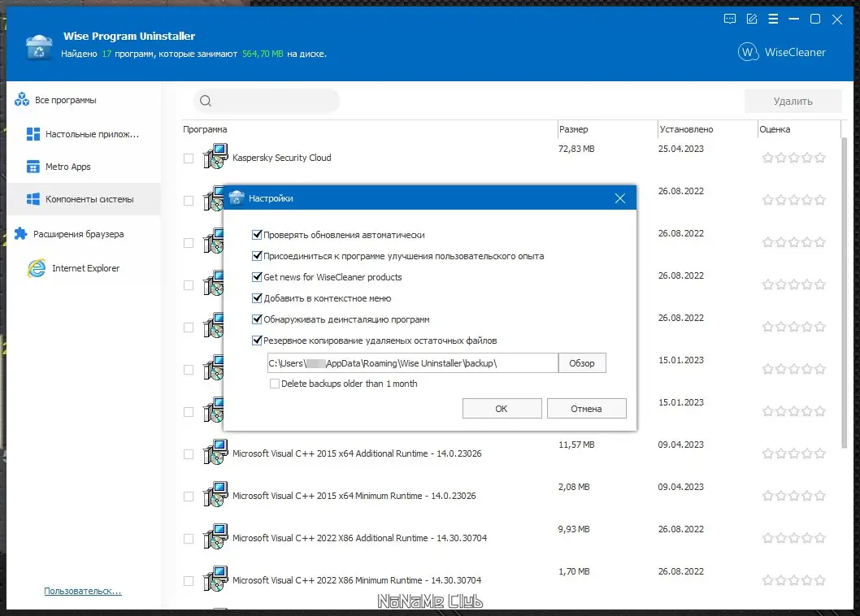This screenshot has width=860, height=616.
Task: Open the feedback chat bubble icon
Action: click(730, 19)
